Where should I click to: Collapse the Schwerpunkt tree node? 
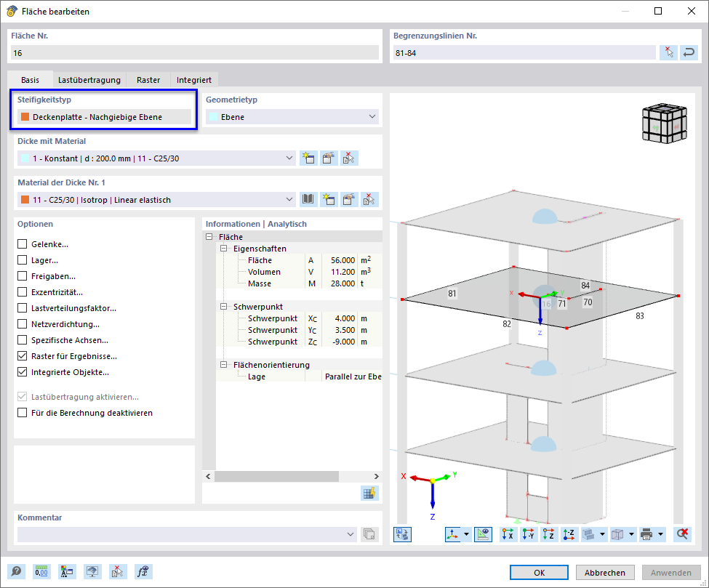coord(223,307)
